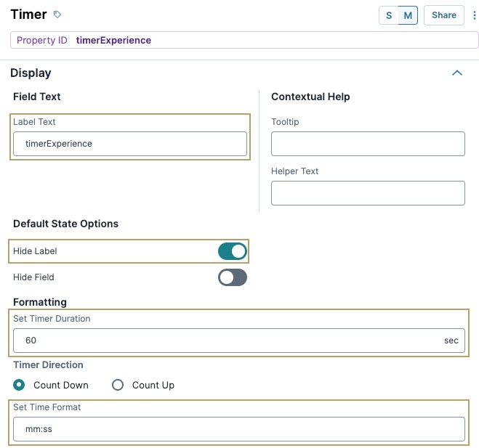Edit the Set Time Format field
Screen dimensions: 479x448
239,429
